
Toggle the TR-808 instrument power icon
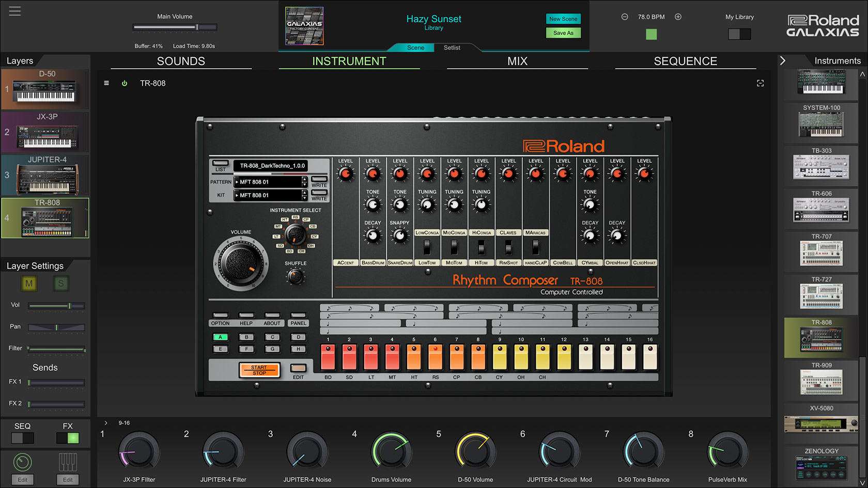click(125, 83)
